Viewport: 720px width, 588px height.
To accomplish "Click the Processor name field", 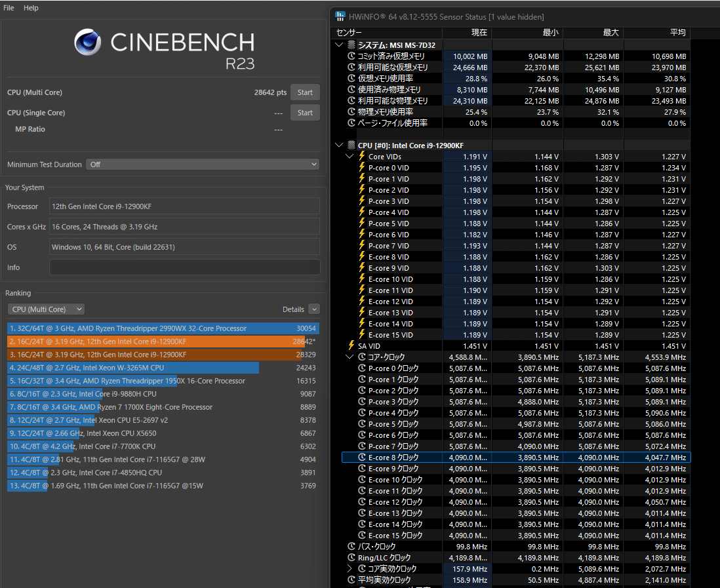I will (185, 206).
